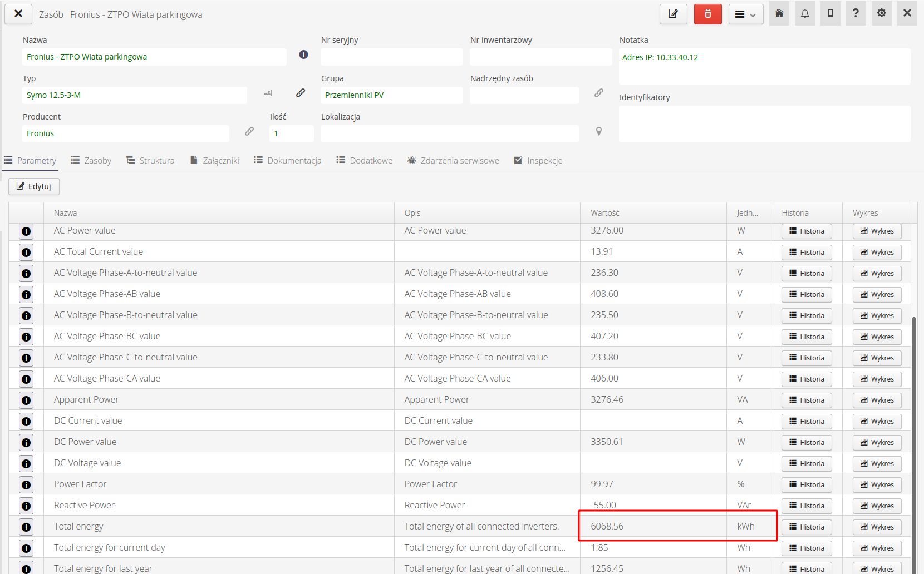Viewport: 924px width, 574px height.
Task: Expand the hamburger menu dropdown
Action: [x=745, y=14]
